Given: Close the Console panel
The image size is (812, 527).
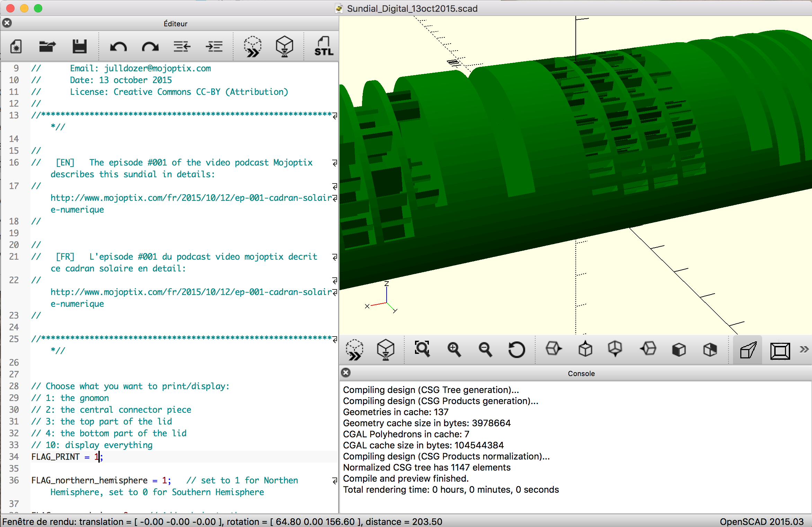Looking at the screenshot, I should [346, 373].
